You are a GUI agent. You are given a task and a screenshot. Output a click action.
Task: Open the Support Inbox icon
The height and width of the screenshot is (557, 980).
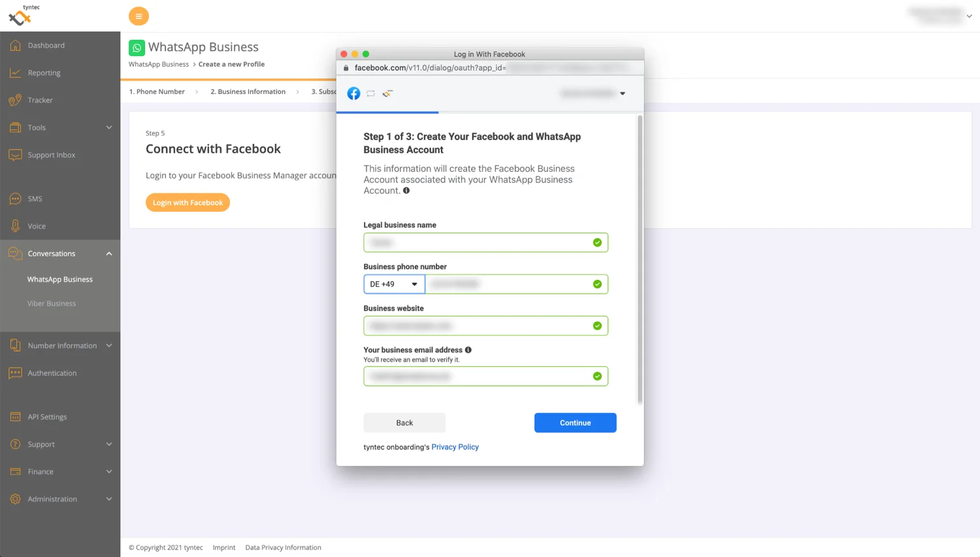tap(15, 156)
